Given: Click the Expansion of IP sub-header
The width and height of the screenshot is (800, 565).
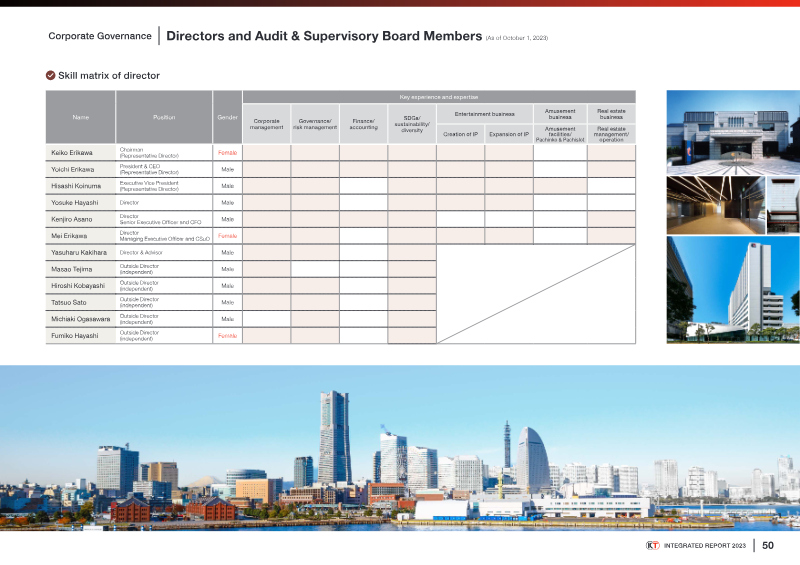Looking at the screenshot, I should [x=509, y=134].
